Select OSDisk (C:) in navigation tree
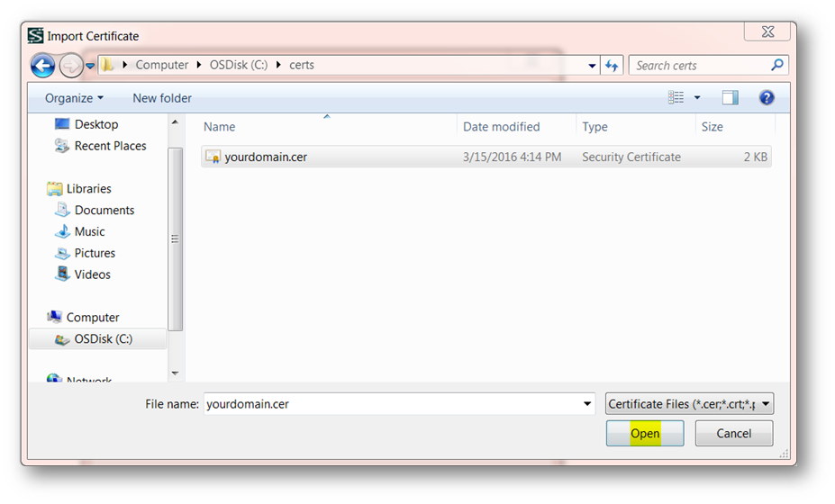Image resolution: width=835 pixels, height=504 pixels. pos(103,339)
